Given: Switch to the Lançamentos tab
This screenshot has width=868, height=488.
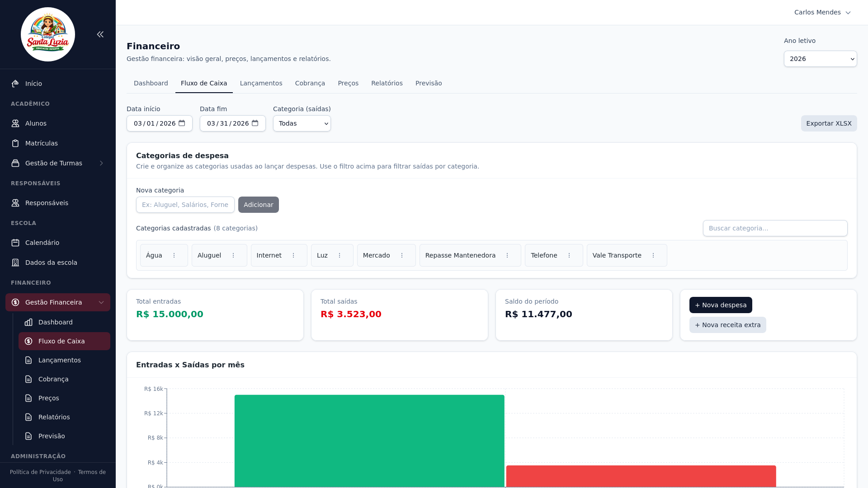Looking at the screenshot, I should (261, 83).
